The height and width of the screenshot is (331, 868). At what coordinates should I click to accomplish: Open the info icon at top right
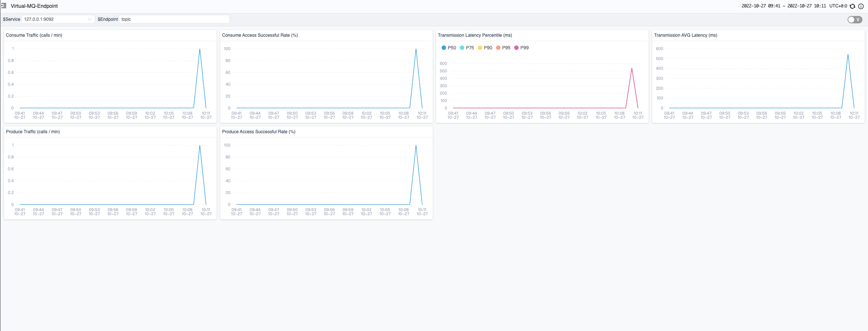861,6
